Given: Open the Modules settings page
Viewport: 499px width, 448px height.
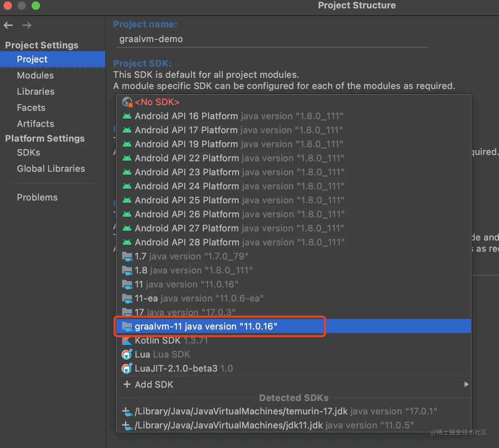Looking at the screenshot, I should tap(53, 75).
